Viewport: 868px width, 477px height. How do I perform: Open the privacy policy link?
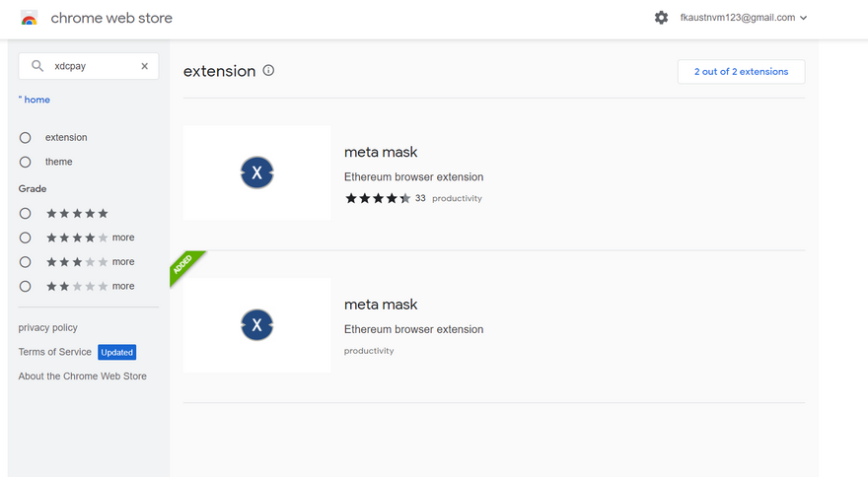47,327
